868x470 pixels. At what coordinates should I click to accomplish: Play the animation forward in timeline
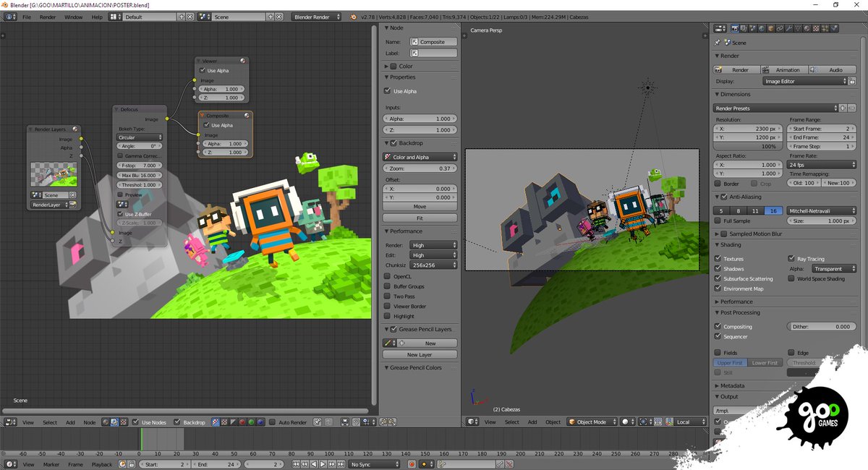[323, 464]
